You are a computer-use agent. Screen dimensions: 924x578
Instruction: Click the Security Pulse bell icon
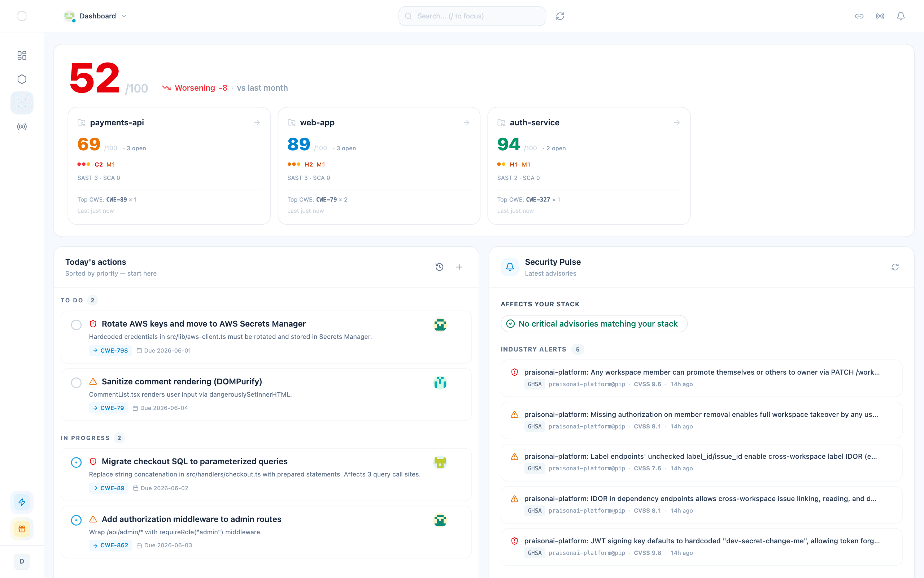(x=510, y=267)
